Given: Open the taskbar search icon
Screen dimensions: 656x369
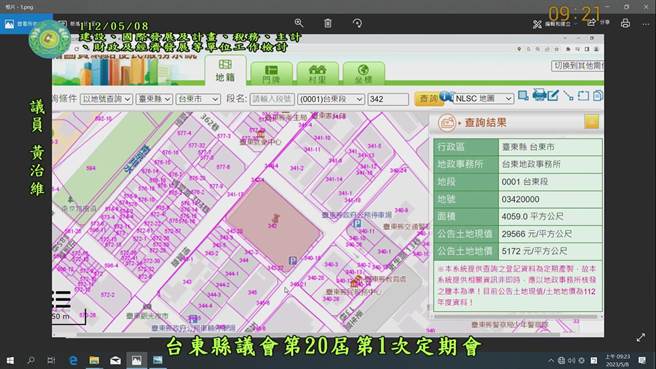Looking at the screenshot, I should [x=31, y=360].
